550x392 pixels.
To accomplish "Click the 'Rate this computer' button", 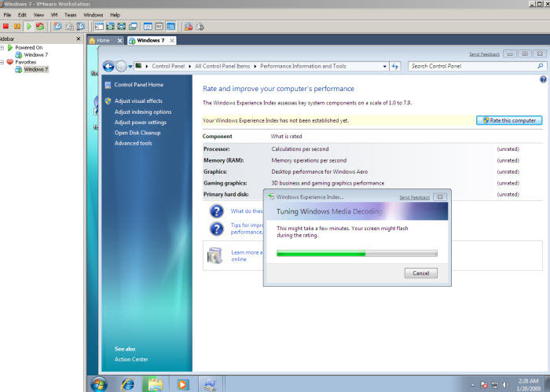I will pos(509,120).
